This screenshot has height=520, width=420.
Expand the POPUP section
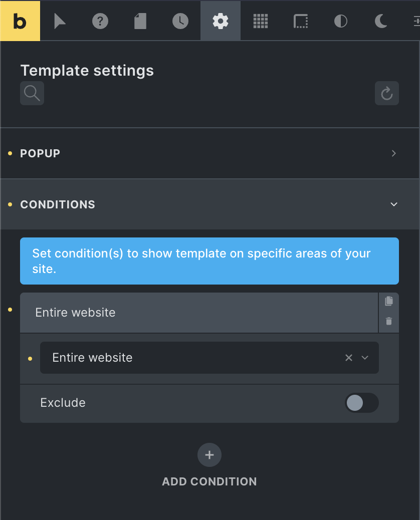click(209, 153)
